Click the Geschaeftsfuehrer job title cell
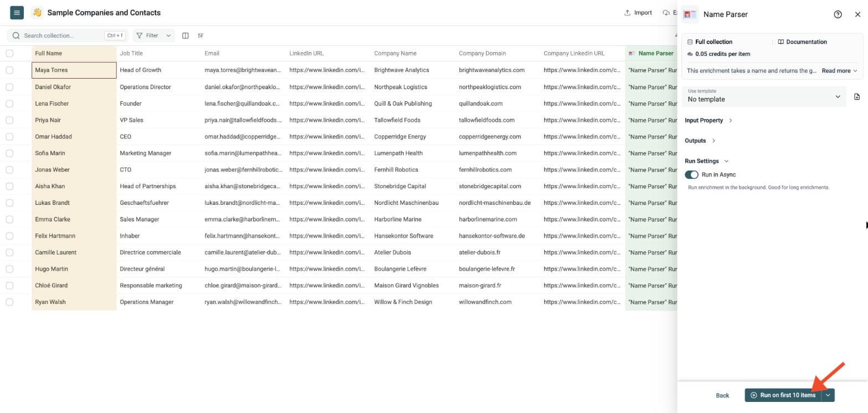The height and width of the screenshot is (413, 868). click(x=159, y=203)
